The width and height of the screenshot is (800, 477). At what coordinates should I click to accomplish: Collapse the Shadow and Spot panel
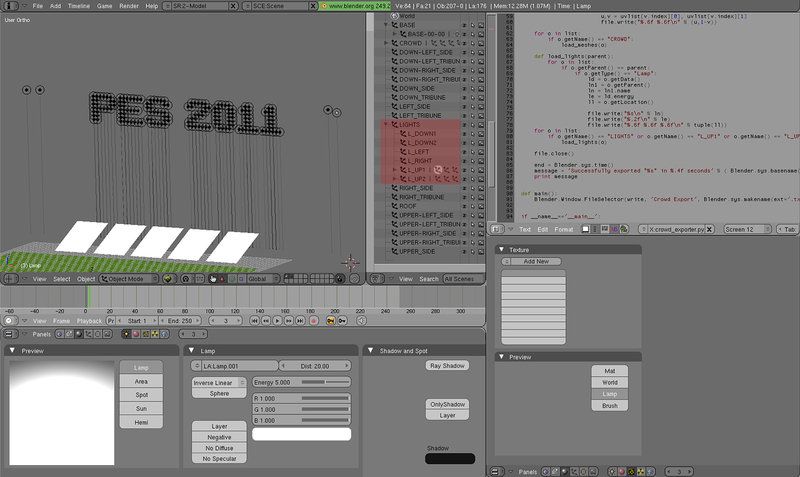[370, 350]
